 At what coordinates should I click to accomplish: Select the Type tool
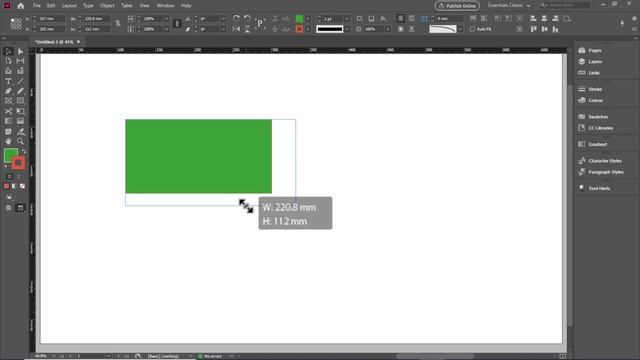point(8,81)
